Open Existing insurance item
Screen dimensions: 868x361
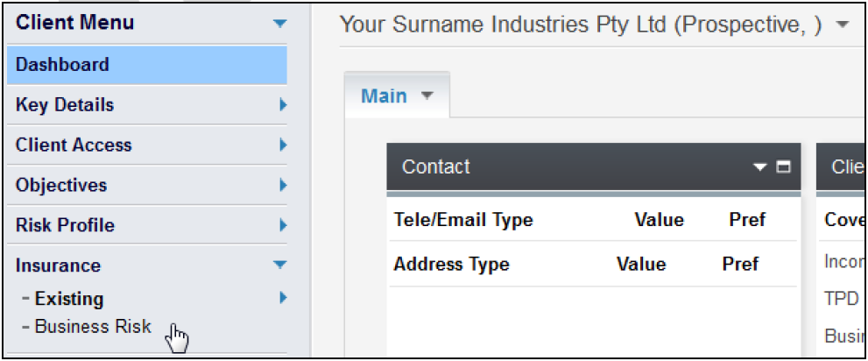pos(69,299)
